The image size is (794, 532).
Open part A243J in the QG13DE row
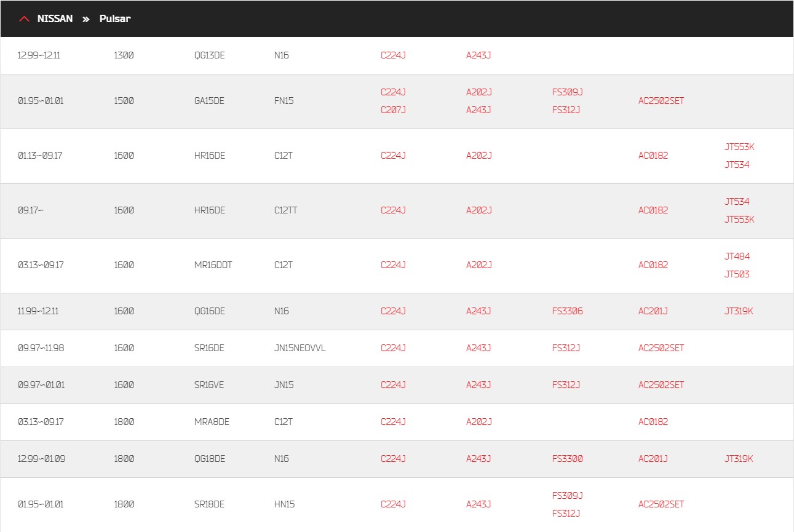(x=478, y=55)
